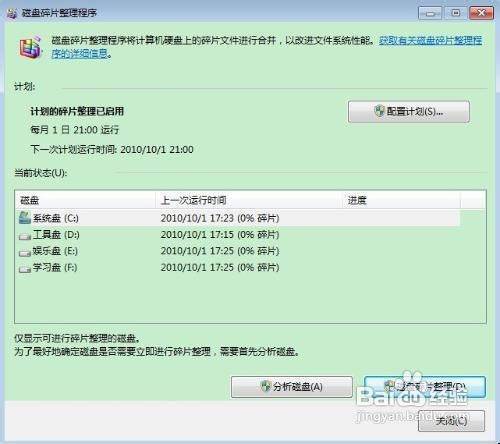Sort list by 上一次运行时间 column header

249,200
